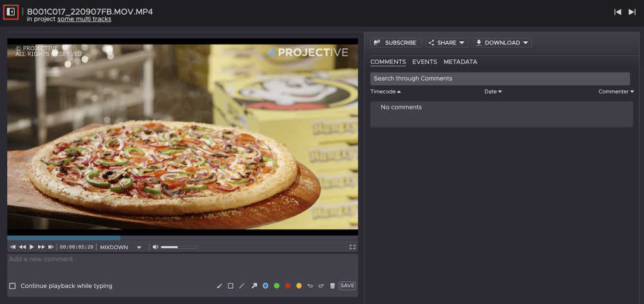Undo the last annotation
The image size is (644, 304).
point(310,286)
